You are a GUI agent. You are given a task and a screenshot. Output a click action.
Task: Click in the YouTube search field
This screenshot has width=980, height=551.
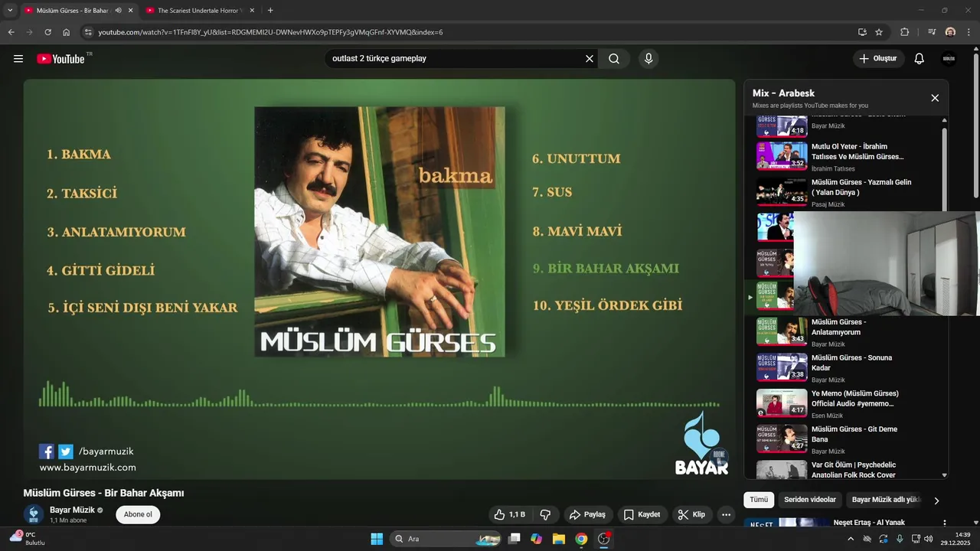456,59
